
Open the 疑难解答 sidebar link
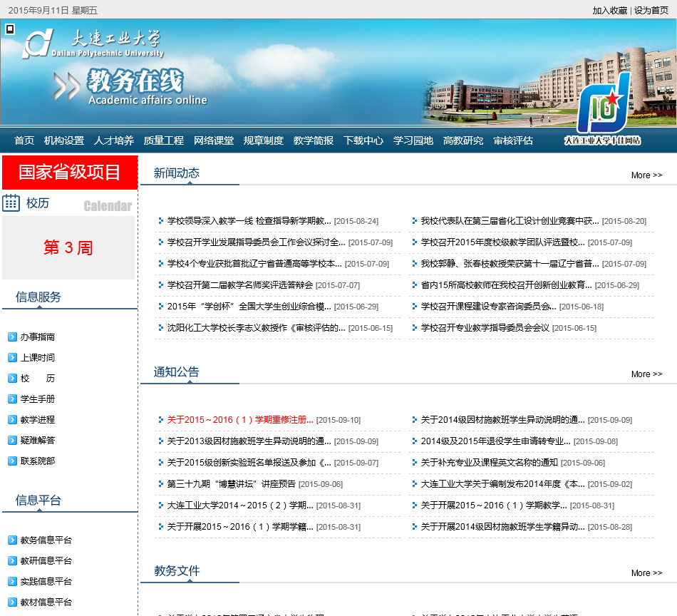coord(38,440)
